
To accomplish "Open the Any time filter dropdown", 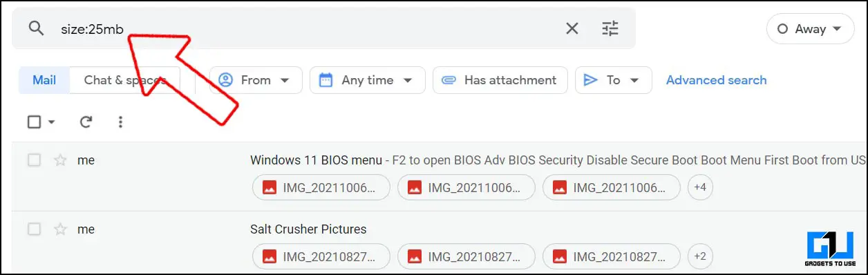I will 367,80.
